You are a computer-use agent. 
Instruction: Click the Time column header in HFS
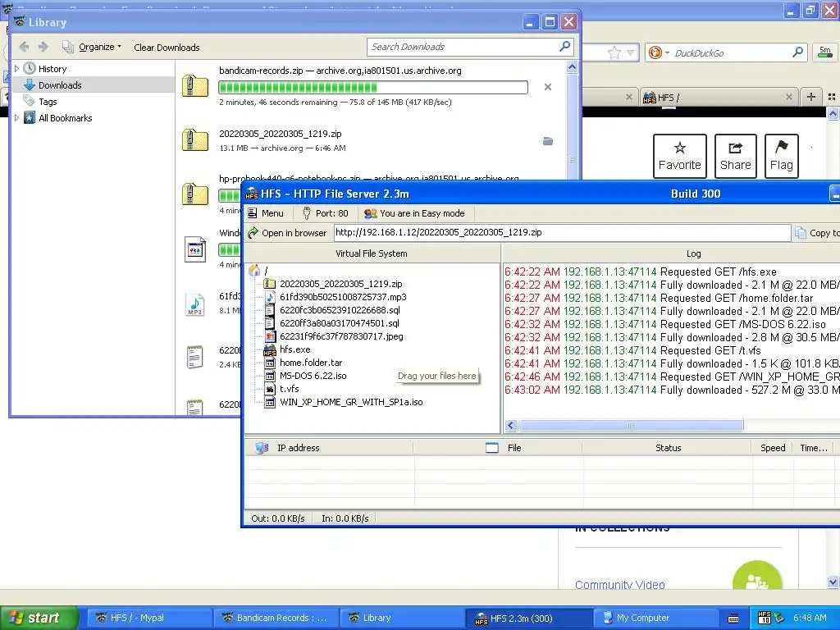813,448
